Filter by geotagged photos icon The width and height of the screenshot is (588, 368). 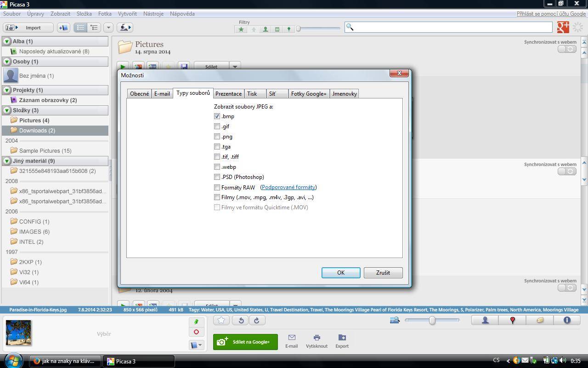[288, 29]
